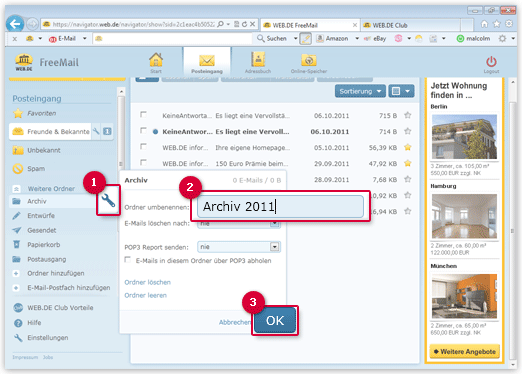Viewport: 522px width, 374px height.
Task: Open the Start house icon in FreeMail
Action: pos(156,60)
